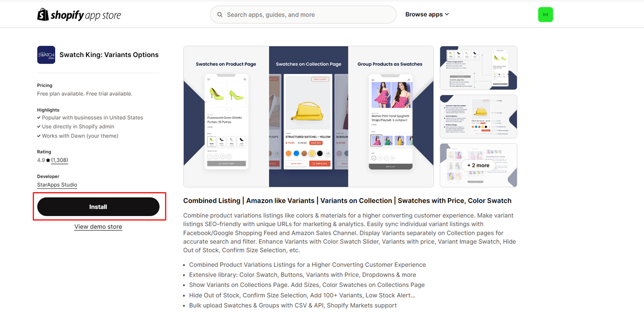Click the rating star icon
Image resolution: width=644 pixels, height=322 pixels.
click(x=48, y=160)
